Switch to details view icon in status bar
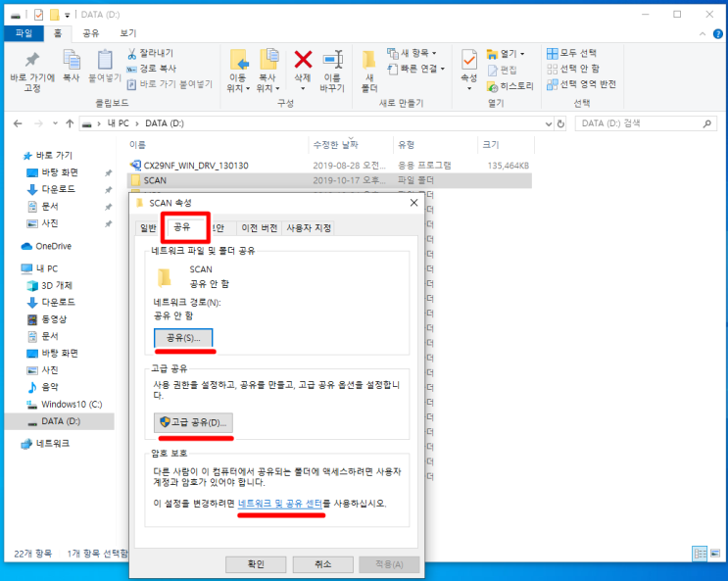Image resolution: width=728 pixels, height=581 pixels. pyautogui.click(x=700, y=554)
